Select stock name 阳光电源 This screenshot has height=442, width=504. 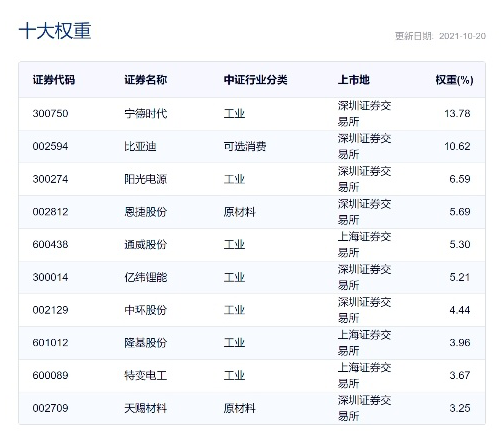(x=146, y=179)
